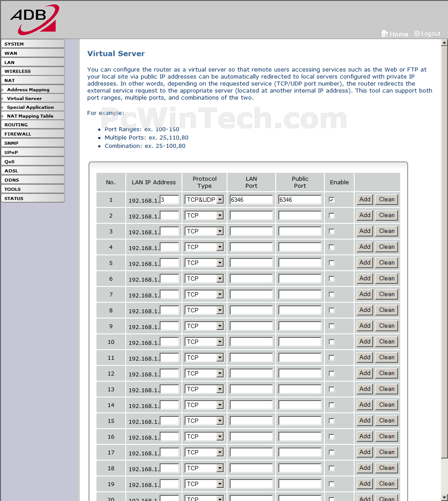The width and height of the screenshot is (448, 501).
Task: Open NAT Mapping Table submenu
Action: pos(33,116)
